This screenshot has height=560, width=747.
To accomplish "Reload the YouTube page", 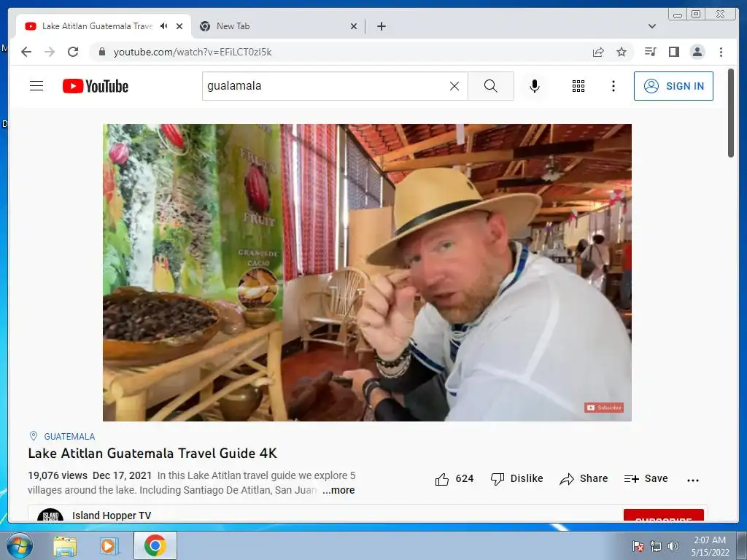I will (x=73, y=52).
